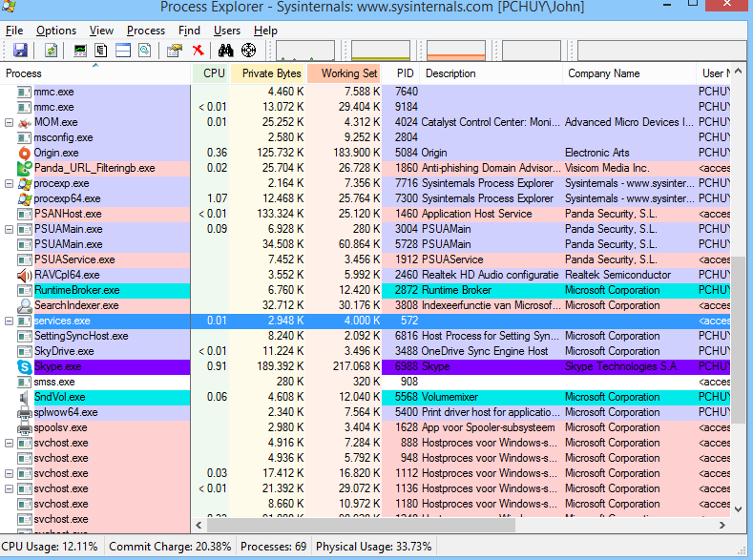Click the RAVCpl64.exe speaker icon
Image resolution: width=753 pixels, height=560 pixels.
pyautogui.click(x=25, y=276)
